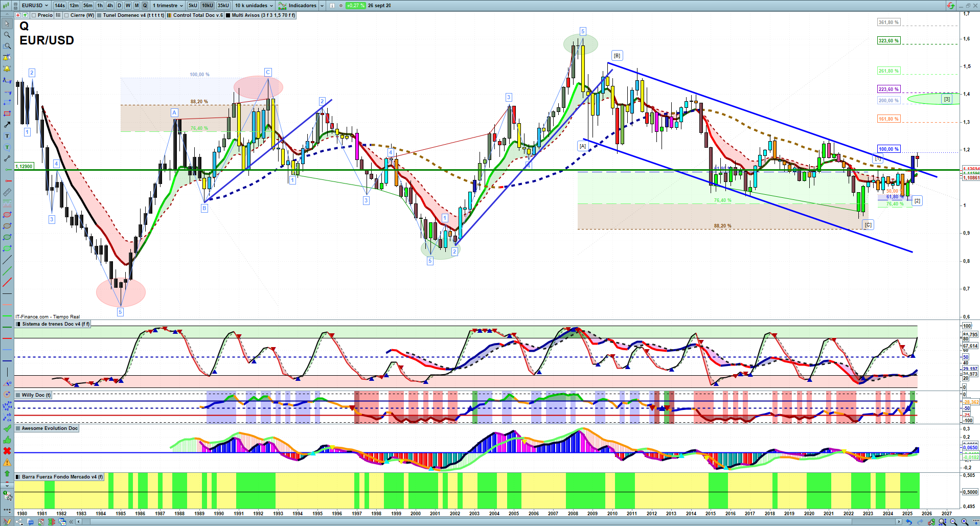Activate the magnifier zoom tool
980x526 pixels.
tap(7, 35)
